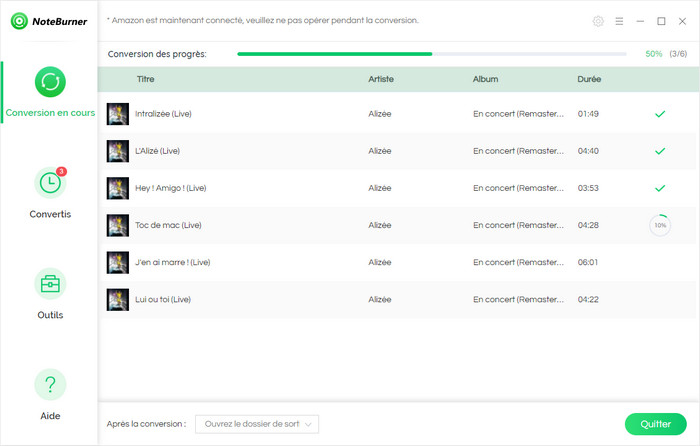Select song title Toc de mac (Live)
Viewport: 700px width, 446px height.
click(x=168, y=225)
